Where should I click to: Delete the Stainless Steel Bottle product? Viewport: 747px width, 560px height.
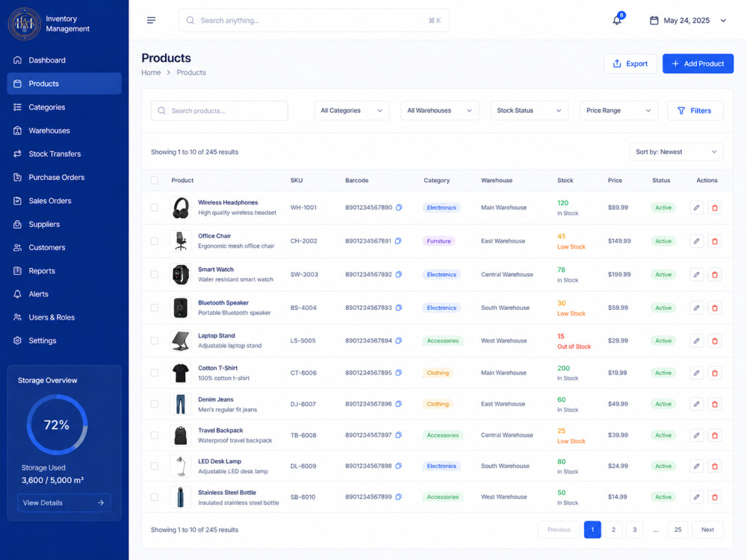(x=715, y=497)
